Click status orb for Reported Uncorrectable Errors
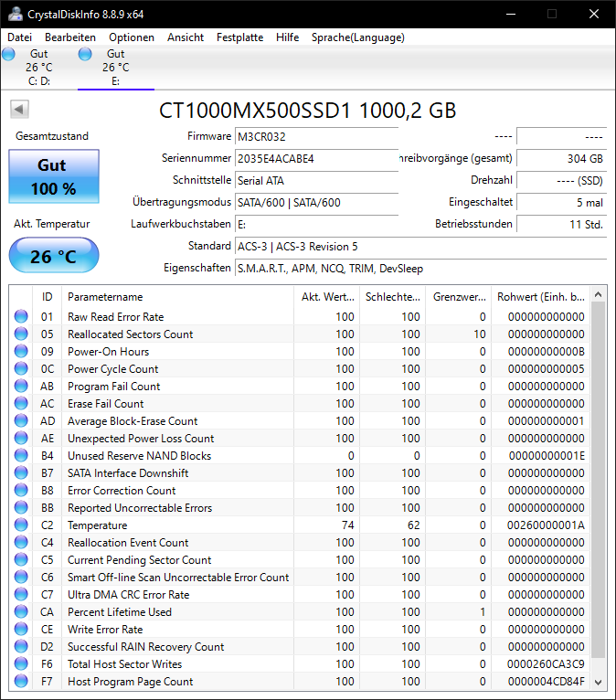This screenshot has height=700, width=616. 21,507
